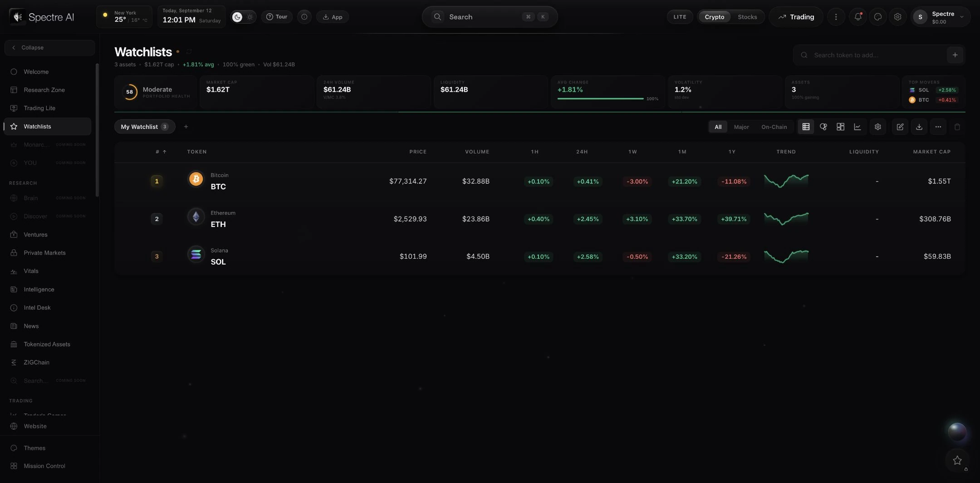Screen dimensions: 980x483
Task: Switch to line chart view
Action: [857, 127]
